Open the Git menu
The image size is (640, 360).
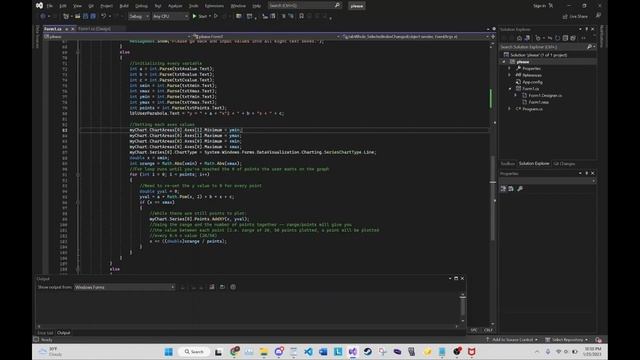(x=91, y=6)
